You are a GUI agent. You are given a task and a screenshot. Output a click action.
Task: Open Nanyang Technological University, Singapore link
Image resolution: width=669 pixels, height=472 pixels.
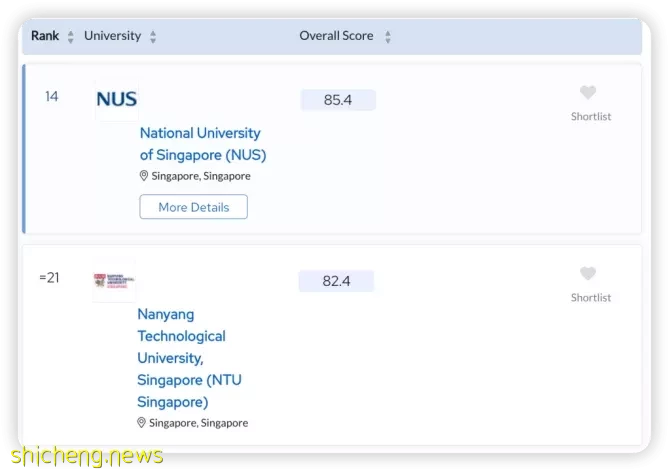189,358
